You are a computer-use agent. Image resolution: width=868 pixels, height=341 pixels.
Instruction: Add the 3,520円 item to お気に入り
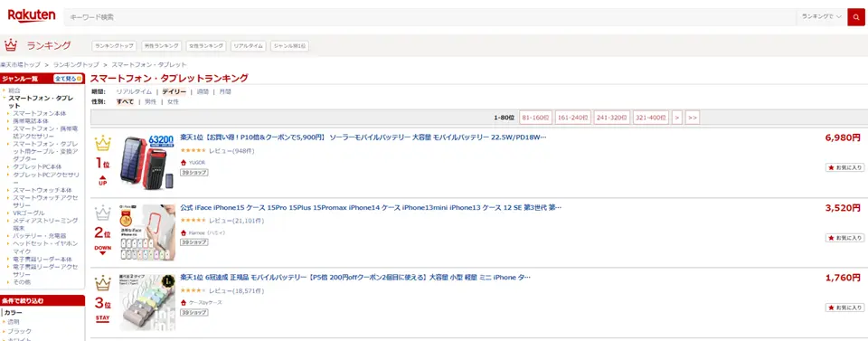[x=844, y=238]
